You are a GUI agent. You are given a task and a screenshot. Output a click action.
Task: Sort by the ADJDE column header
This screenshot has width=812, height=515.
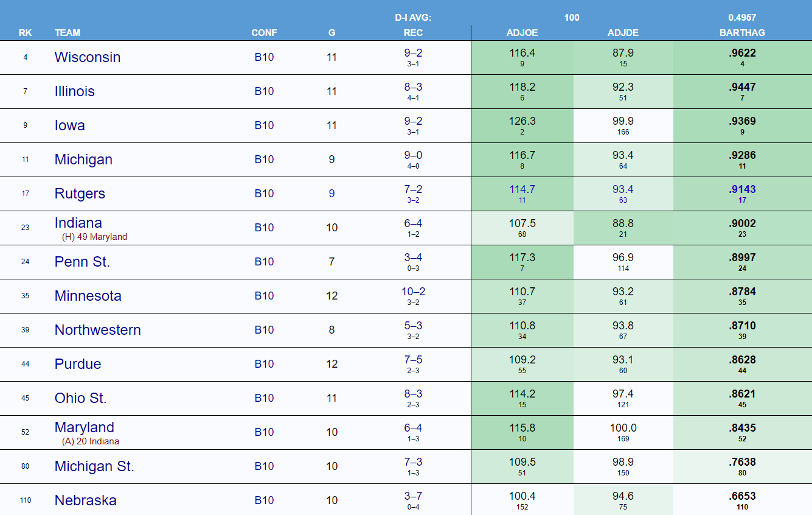point(623,33)
